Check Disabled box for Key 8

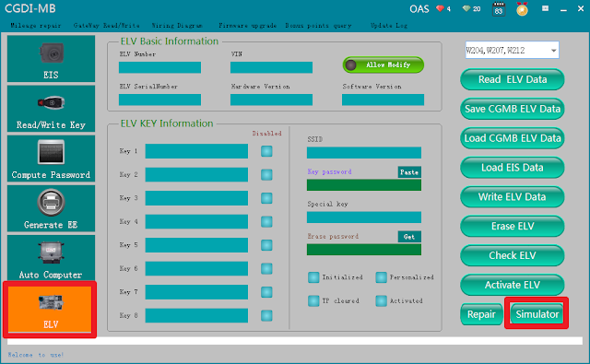coord(266,315)
